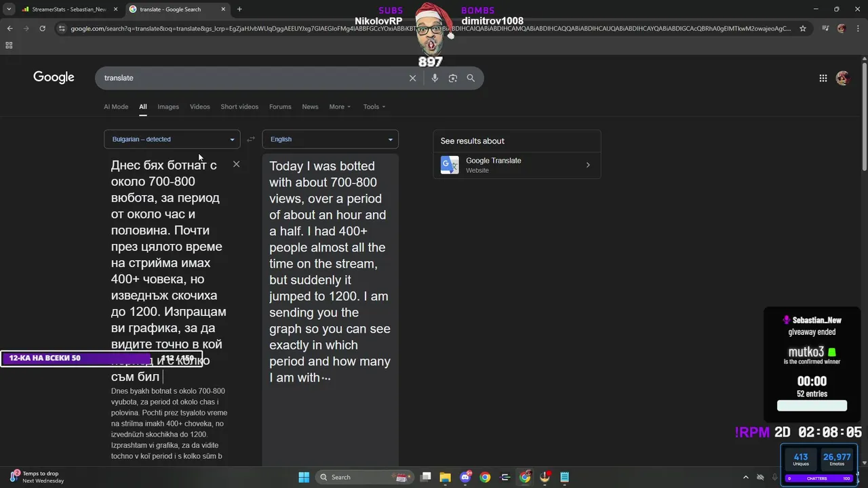The width and height of the screenshot is (868, 488).
Task: Open Notepad from the taskbar
Action: [564, 477]
